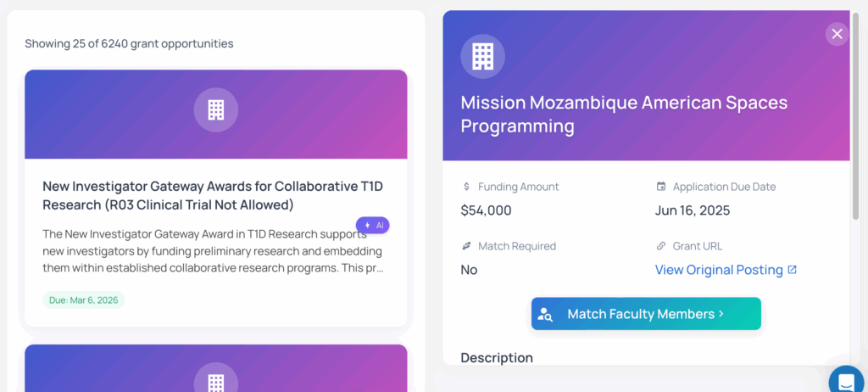Click the AI badge on the grant card
The height and width of the screenshot is (392, 868).
[x=373, y=226]
